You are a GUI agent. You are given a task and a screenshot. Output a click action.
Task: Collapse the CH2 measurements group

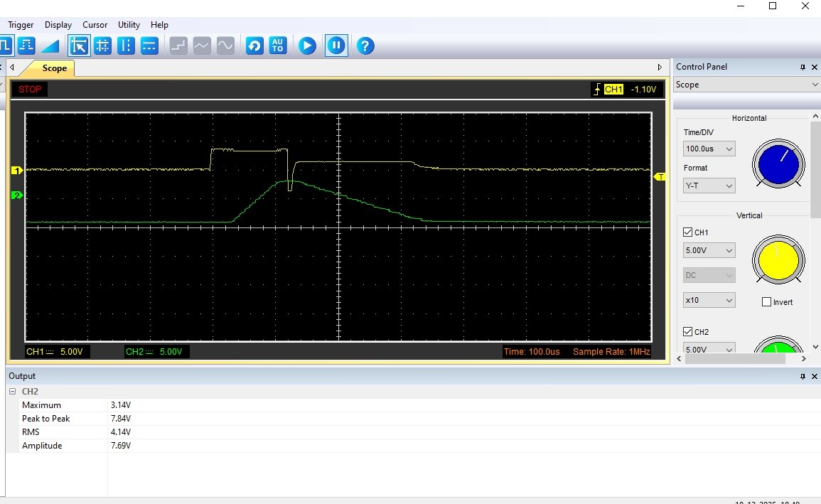[12, 392]
